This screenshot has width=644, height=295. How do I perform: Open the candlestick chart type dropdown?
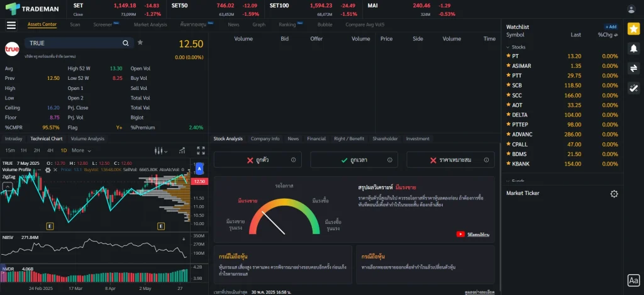pos(162,150)
